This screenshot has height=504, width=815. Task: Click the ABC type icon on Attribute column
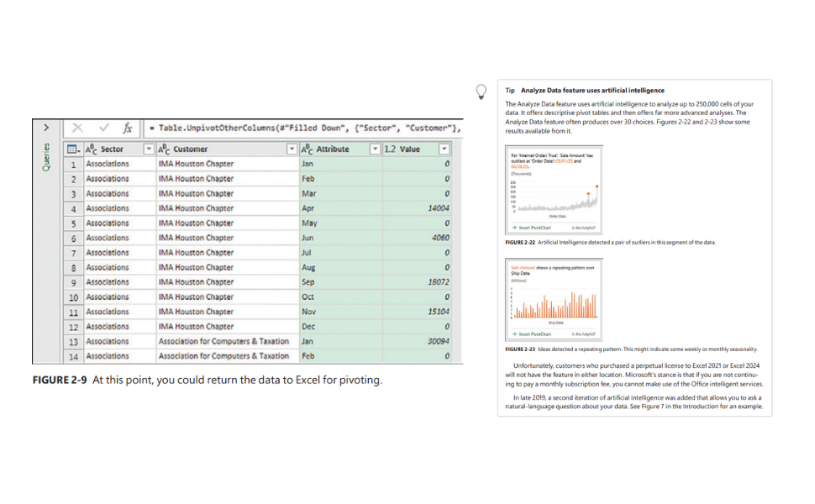pyautogui.click(x=308, y=148)
